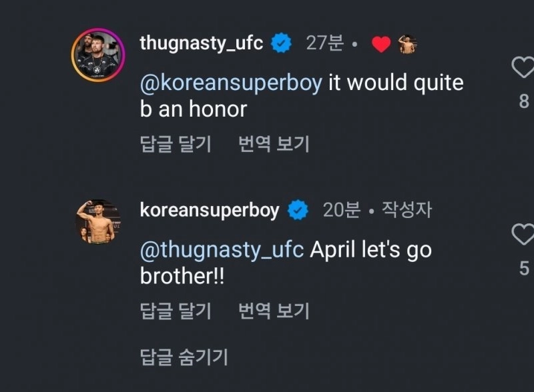Screen dimensions: 534x392
Task: Open the thugnasty_ufc username link
Action: click(201, 44)
